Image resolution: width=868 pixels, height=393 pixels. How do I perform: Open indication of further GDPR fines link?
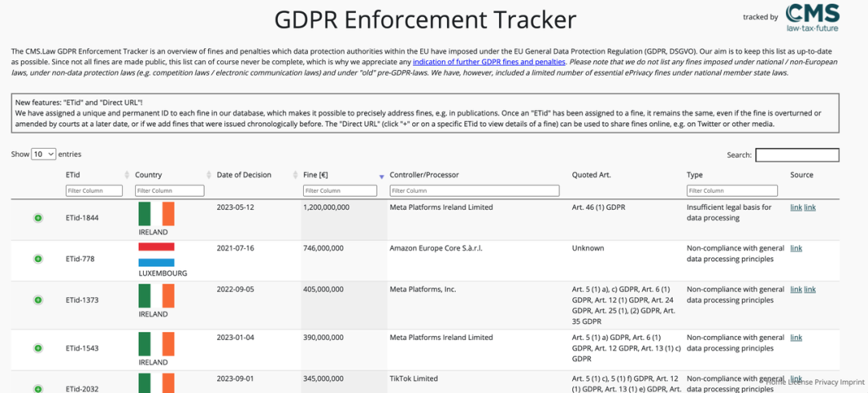489,61
